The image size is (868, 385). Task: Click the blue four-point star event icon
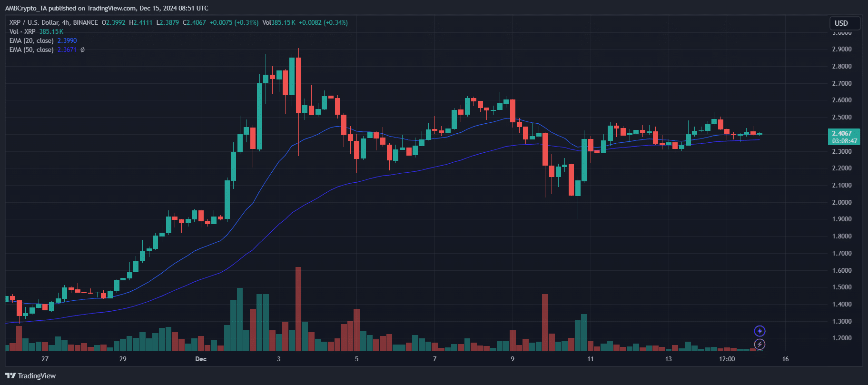(759, 331)
